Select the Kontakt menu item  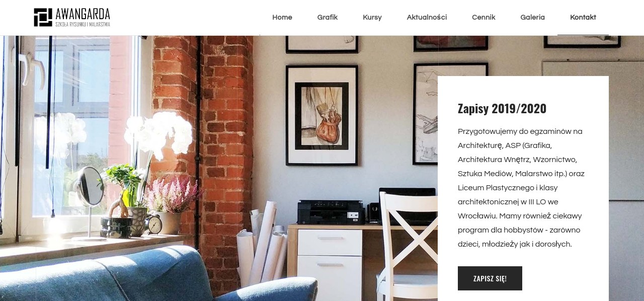click(x=583, y=17)
